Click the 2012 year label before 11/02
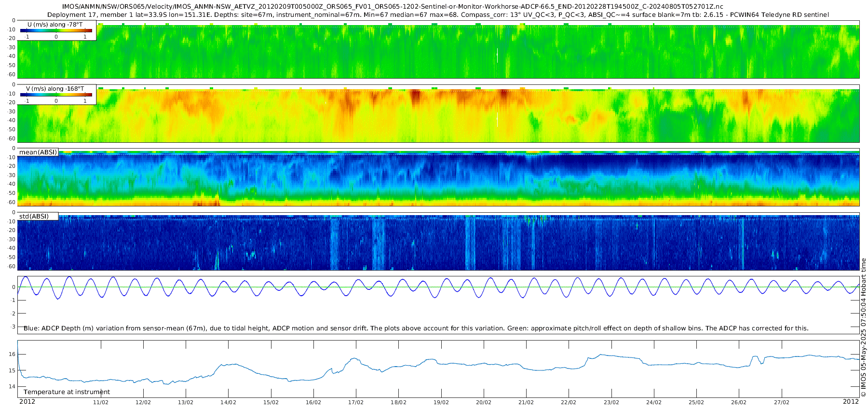Screen dimensions: 868x410 coord(27,402)
